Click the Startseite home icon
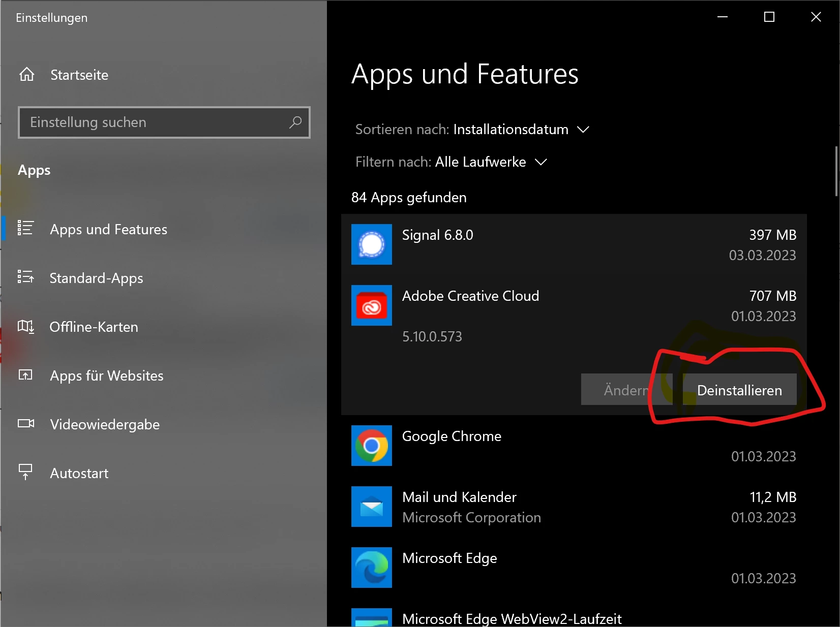This screenshot has height=627, width=840. point(27,75)
